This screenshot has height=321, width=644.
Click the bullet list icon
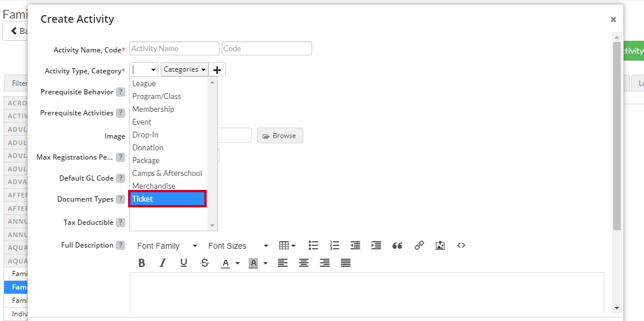pyautogui.click(x=313, y=245)
